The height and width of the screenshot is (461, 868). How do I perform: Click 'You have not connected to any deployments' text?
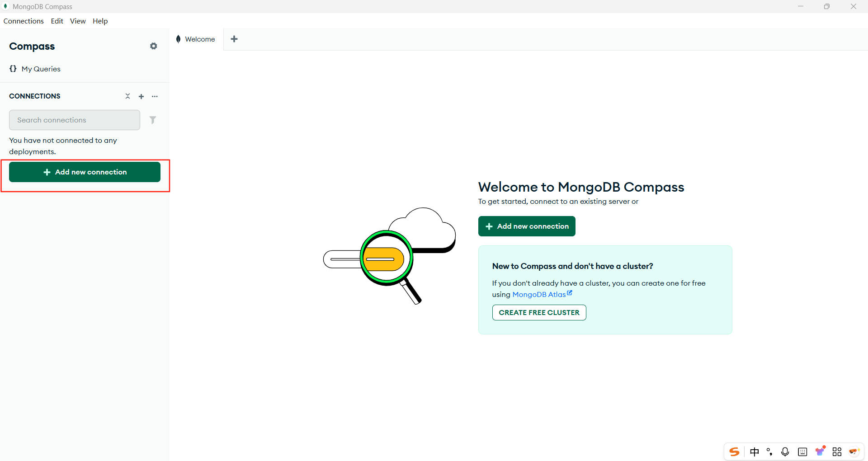(63, 146)
